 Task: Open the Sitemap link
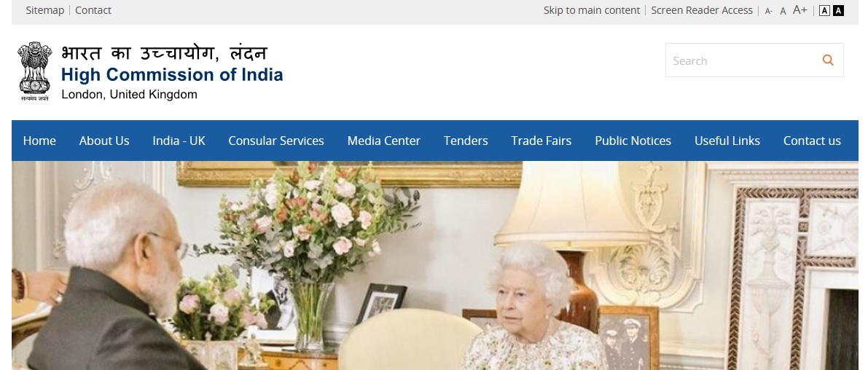tap(45, 10)
